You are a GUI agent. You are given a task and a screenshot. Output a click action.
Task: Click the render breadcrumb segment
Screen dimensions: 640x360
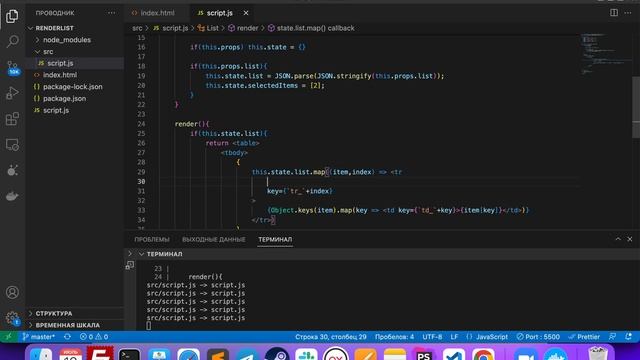point(247,28)
